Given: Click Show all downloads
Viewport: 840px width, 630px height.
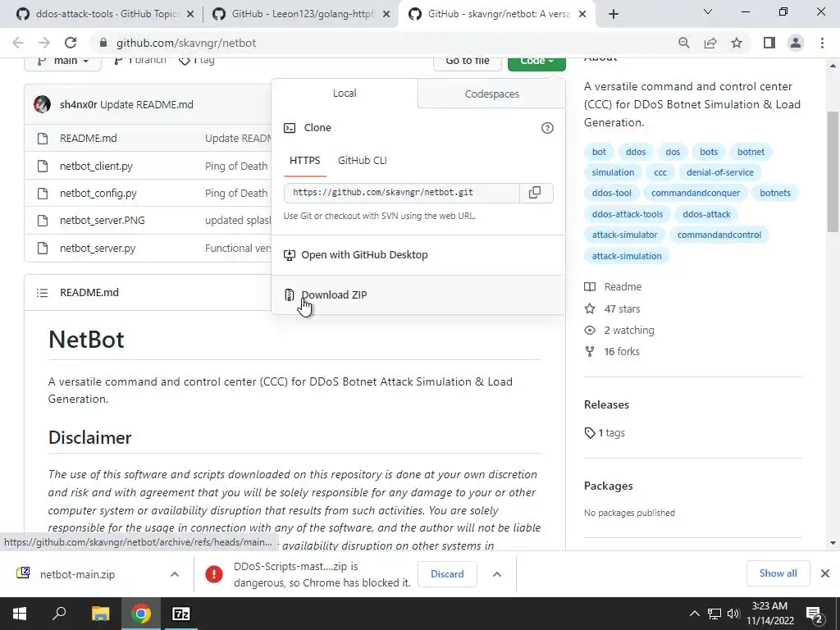Looking at the screenshot, I should click(778, 573).
